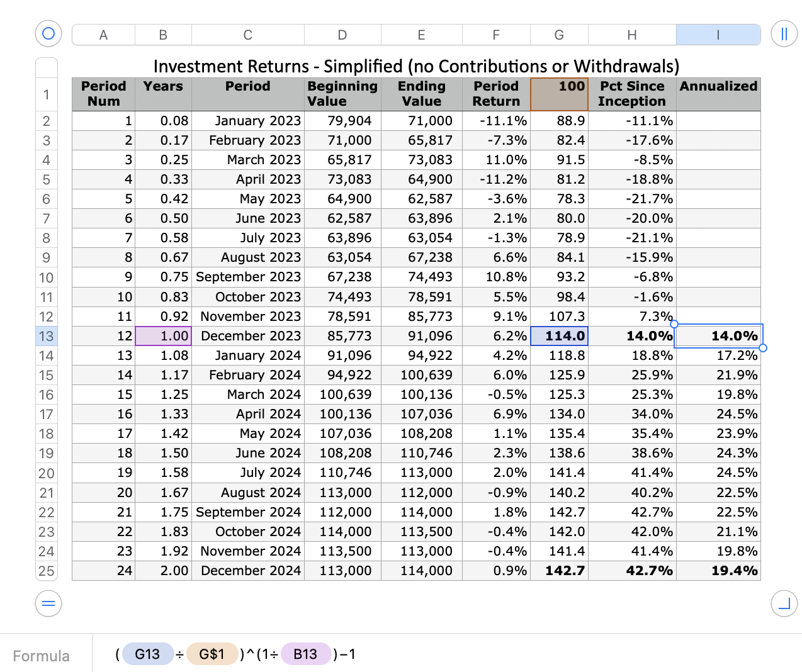Viewport: 802px width, 672px height.
Task: Click the 0.58 years cell
Action: tap(163, 238)
